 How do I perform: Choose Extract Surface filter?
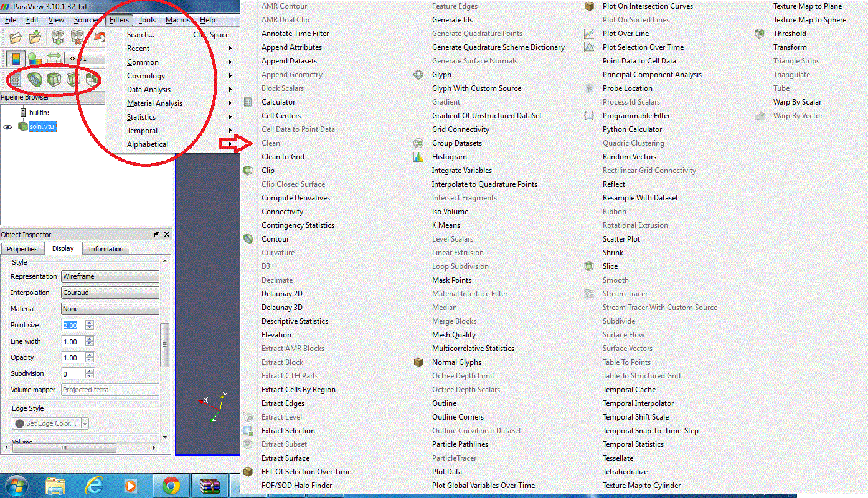click(285, 458)
